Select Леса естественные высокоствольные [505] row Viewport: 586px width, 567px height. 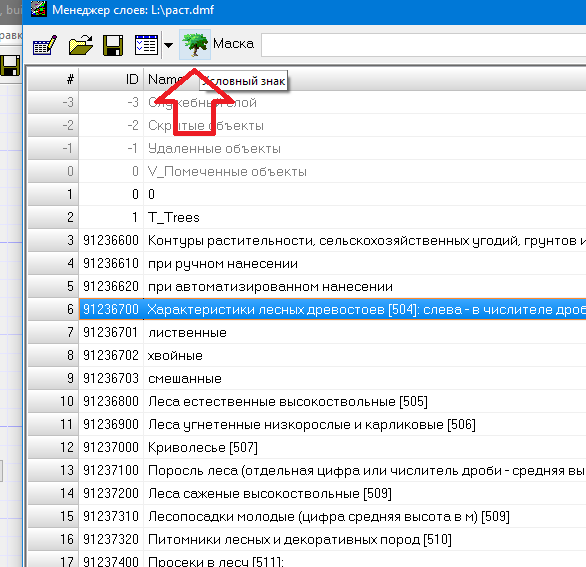coord(307,401)
